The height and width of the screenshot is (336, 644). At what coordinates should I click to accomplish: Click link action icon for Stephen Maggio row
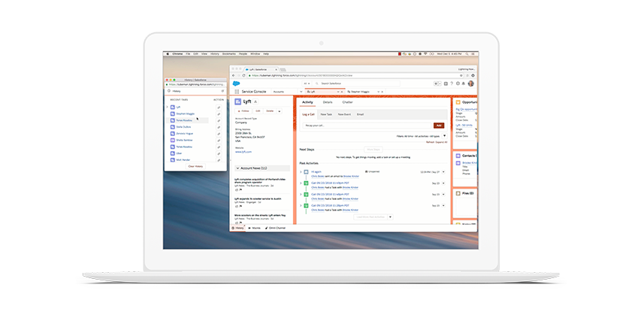point(219,114)
